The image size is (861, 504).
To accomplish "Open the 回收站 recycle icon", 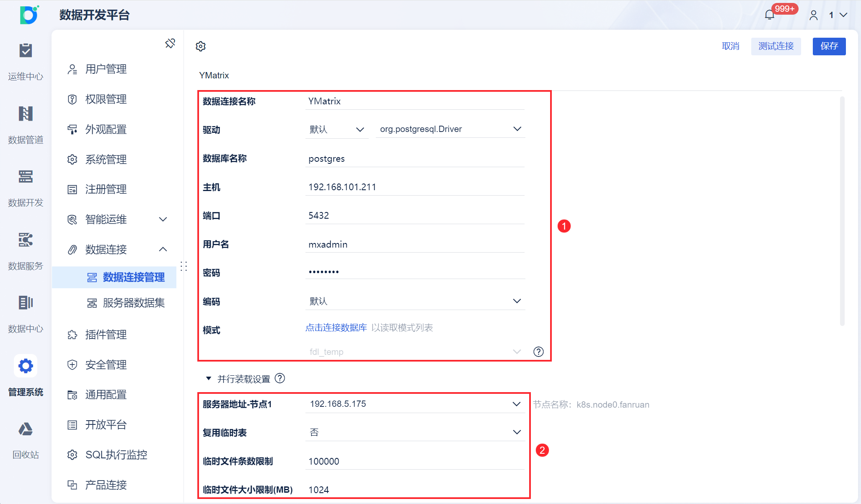I will pos(26,429).
